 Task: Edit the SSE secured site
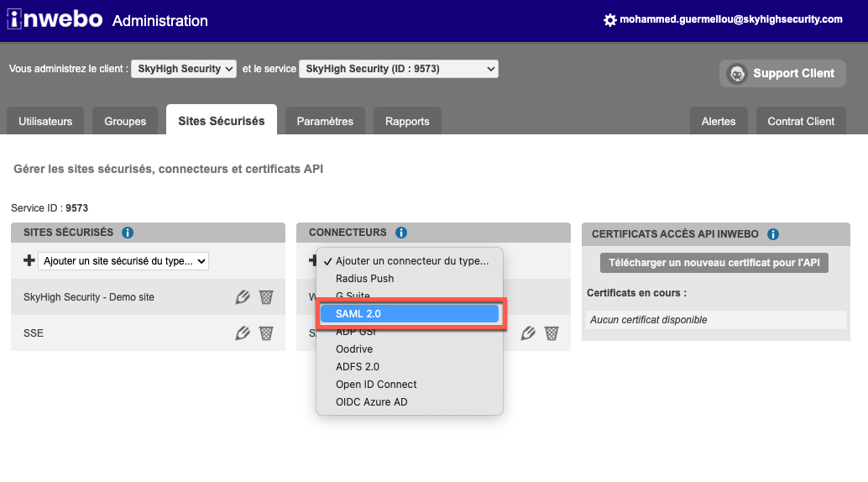[x=243, y=333]
